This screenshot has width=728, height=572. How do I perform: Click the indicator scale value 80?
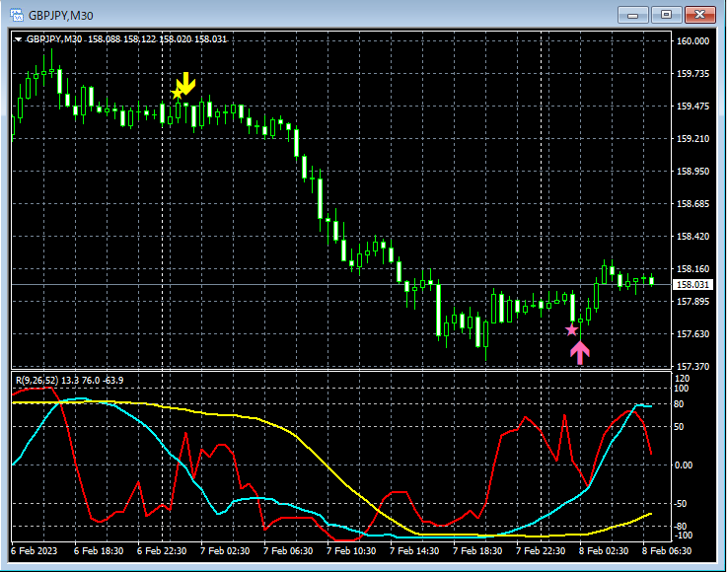tap(679, 404)
